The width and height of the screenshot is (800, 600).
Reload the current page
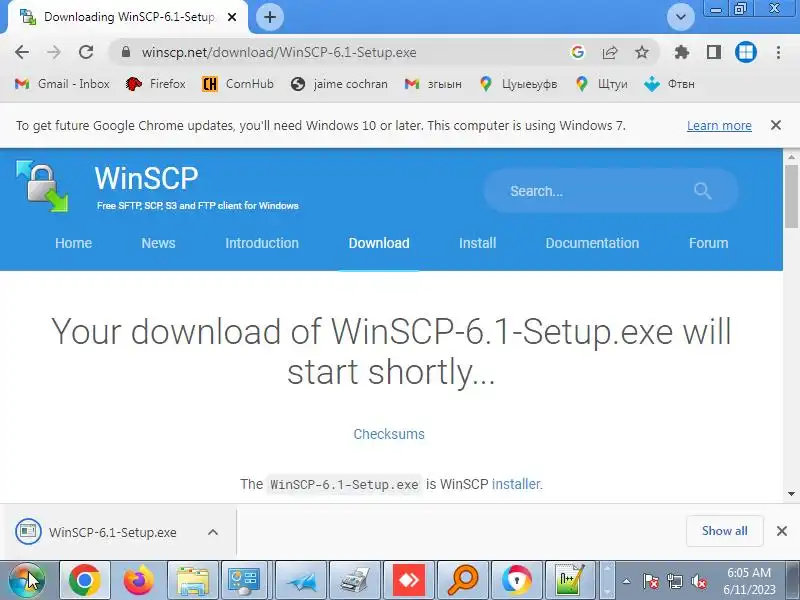point(86,52)
